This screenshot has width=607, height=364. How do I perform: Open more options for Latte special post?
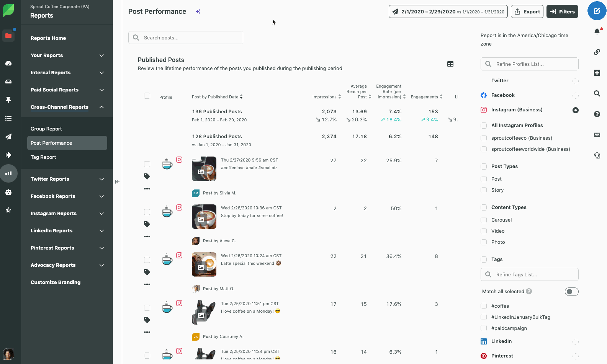(147, 284)
